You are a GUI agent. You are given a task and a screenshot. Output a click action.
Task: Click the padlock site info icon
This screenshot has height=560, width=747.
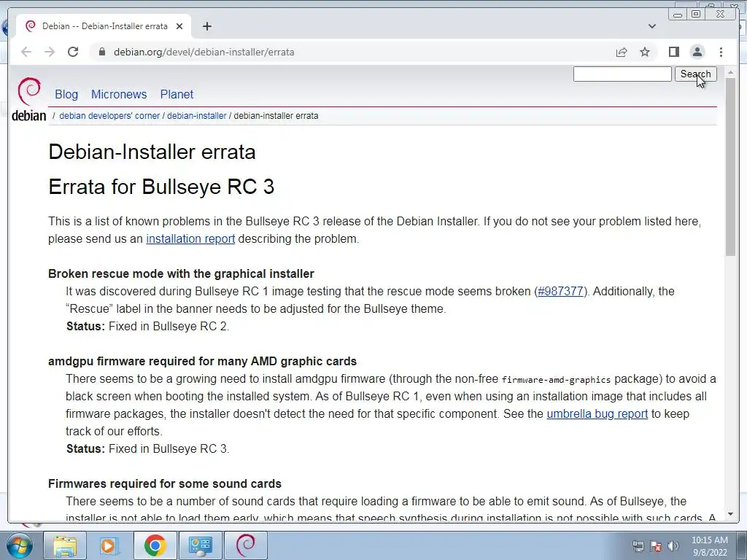click(x=101, y=52)
